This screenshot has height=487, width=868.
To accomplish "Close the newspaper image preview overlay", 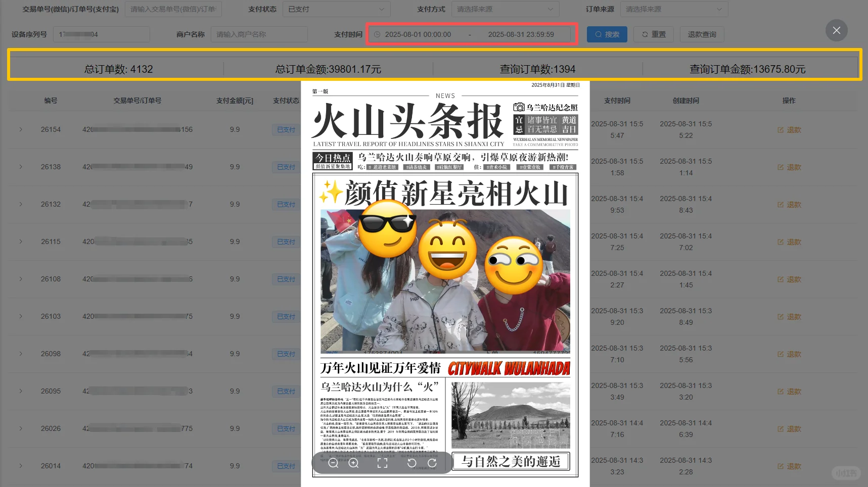I will click(x=836, y=30).
